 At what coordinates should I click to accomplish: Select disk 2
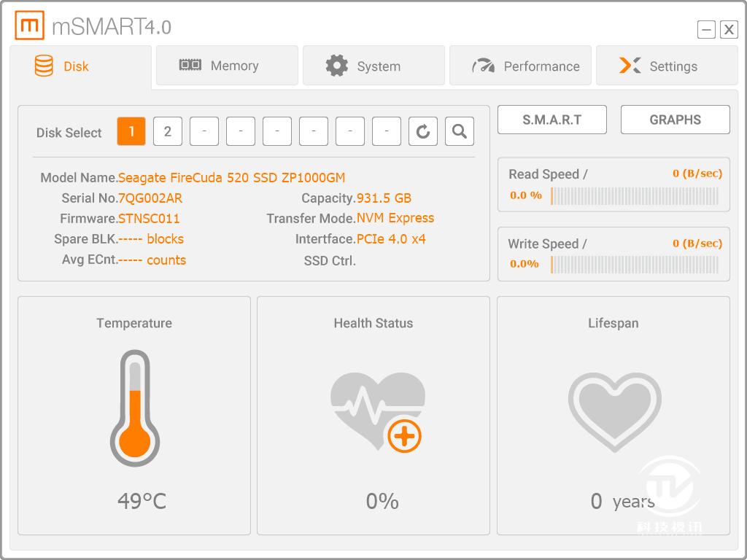(168, 131)
